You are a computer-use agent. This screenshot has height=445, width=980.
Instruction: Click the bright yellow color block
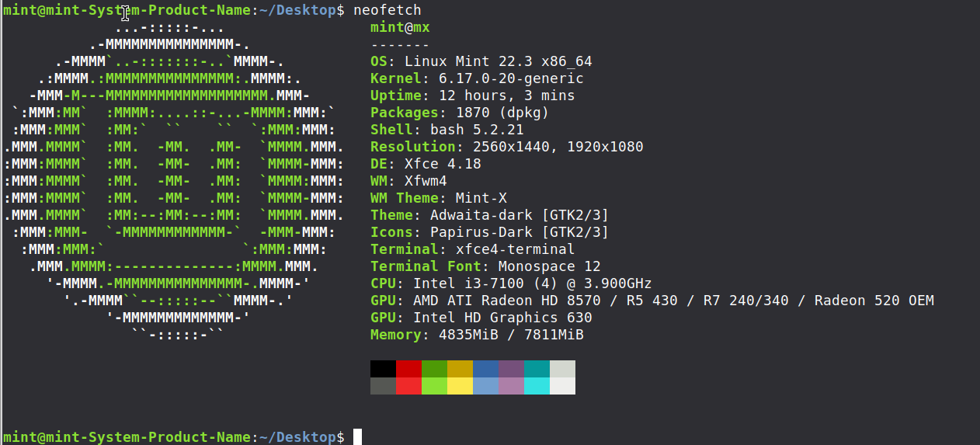460,385
